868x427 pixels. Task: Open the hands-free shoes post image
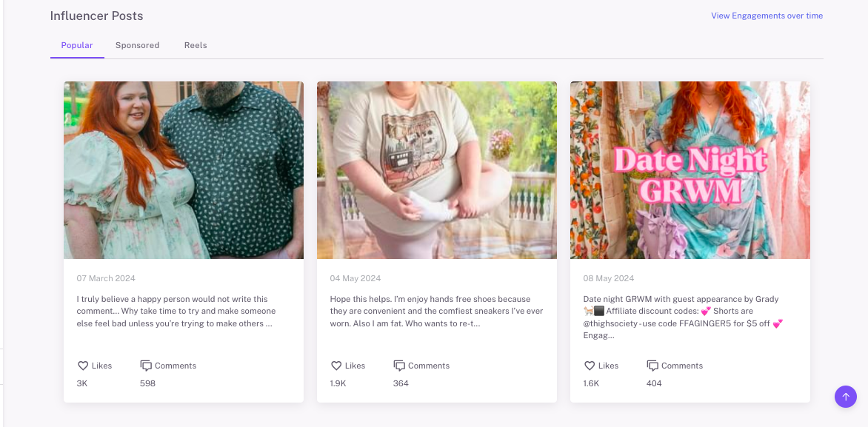[x=436, y=169]
